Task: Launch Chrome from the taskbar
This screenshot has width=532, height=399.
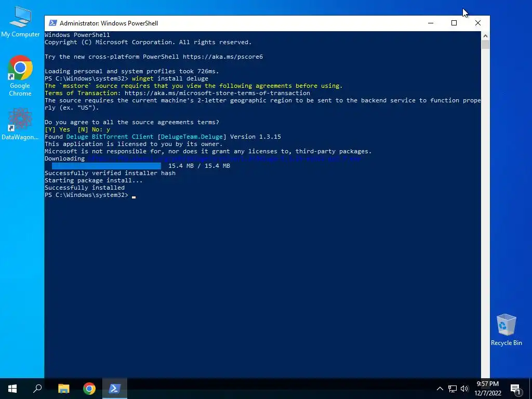Action: point(89,389)
